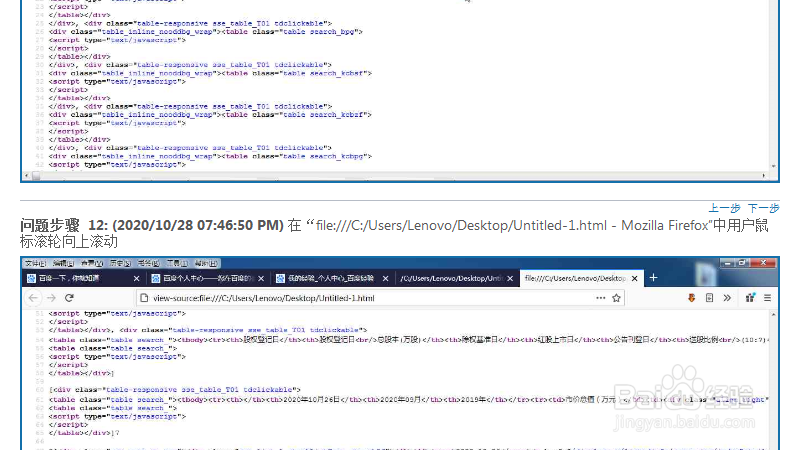The image size is (800, 450).
Task: Expand the toolbar overflow chevron menu
Action: pos(727,297)
